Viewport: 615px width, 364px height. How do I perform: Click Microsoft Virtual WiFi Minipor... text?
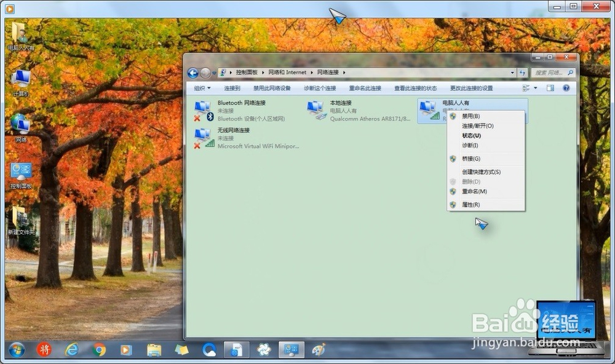tap(258, 146)
